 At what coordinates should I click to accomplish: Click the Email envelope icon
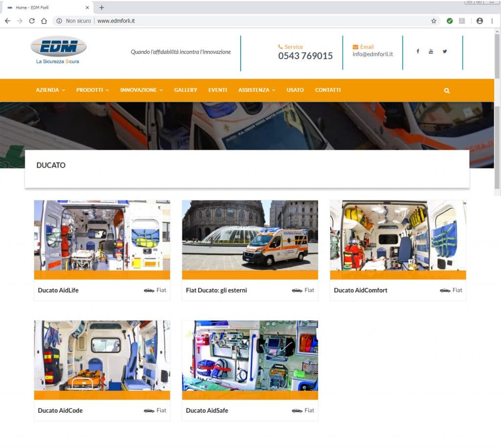(x=355, y=47)
